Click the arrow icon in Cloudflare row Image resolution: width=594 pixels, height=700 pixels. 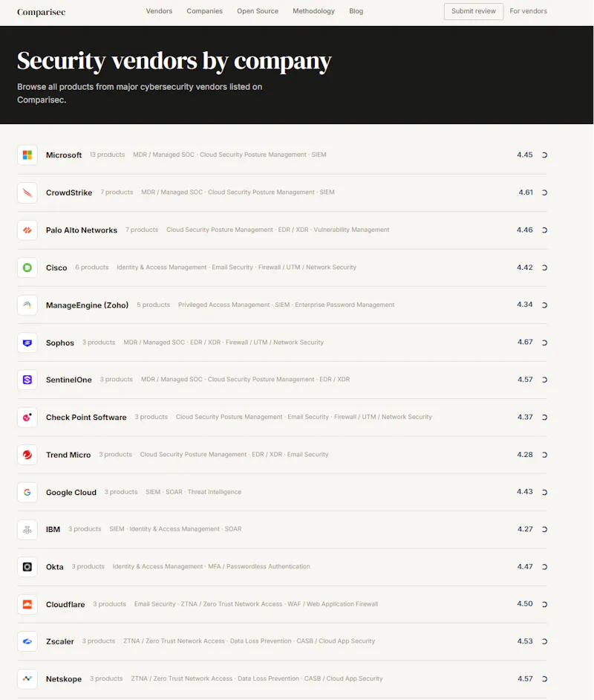pyautogui.click(x=544, y=604)
